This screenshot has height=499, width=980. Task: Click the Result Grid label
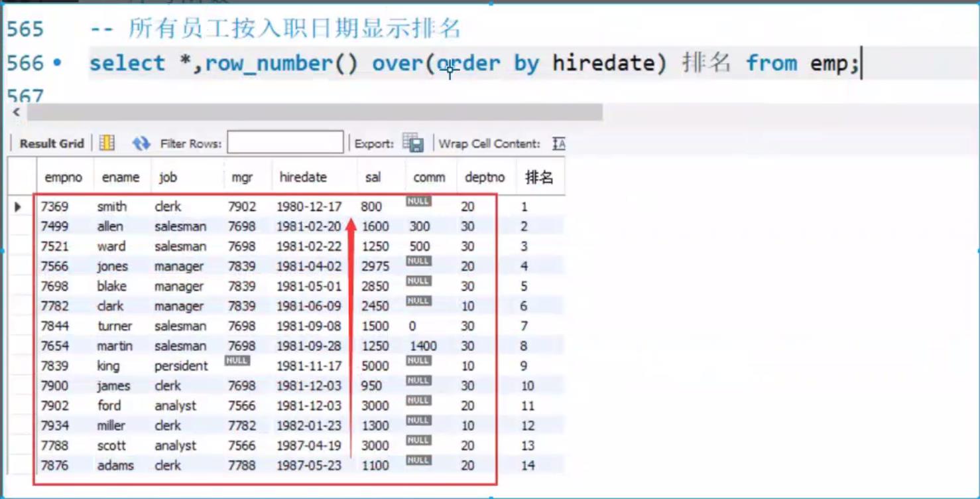point(52,143)
